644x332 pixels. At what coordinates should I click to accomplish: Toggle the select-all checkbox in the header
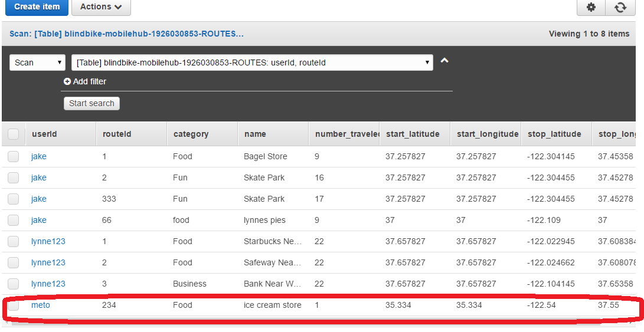(x=13, y=134)
